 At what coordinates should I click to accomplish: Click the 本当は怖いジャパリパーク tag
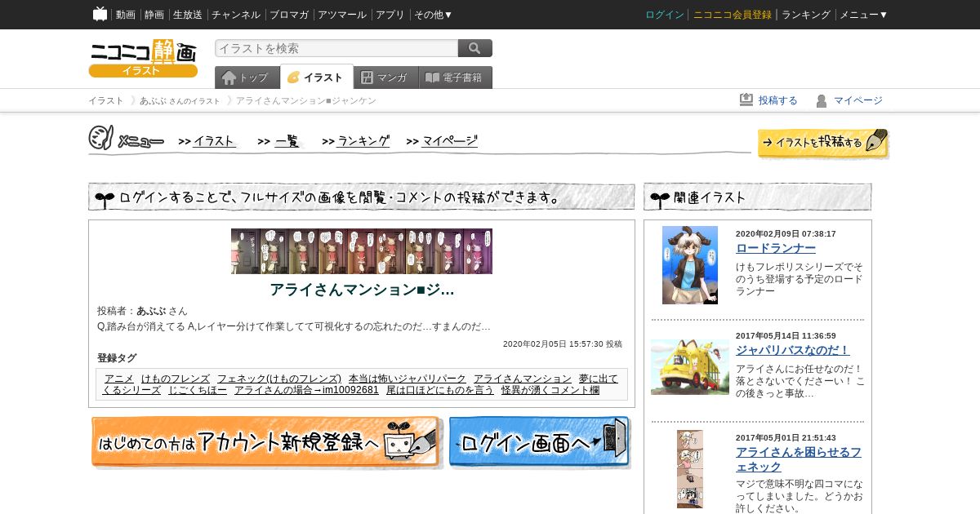point(408,379)
